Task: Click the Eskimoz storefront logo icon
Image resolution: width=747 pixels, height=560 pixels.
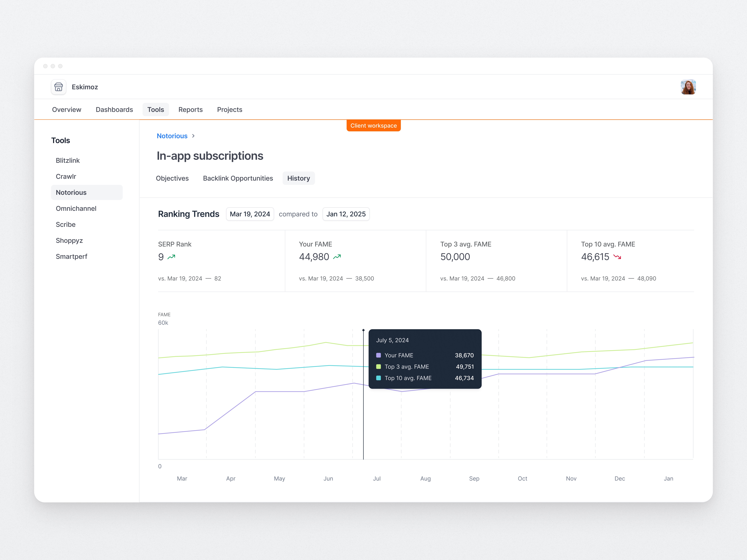Action: coord(58,87)
